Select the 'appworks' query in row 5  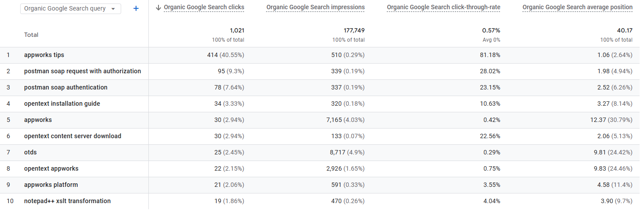[38, 120]
